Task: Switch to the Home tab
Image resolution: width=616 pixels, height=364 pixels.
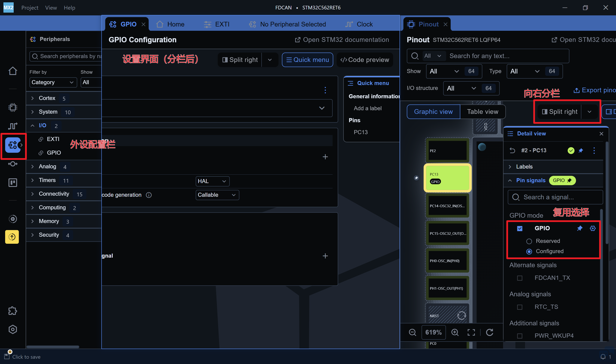Action: (170, 24)
